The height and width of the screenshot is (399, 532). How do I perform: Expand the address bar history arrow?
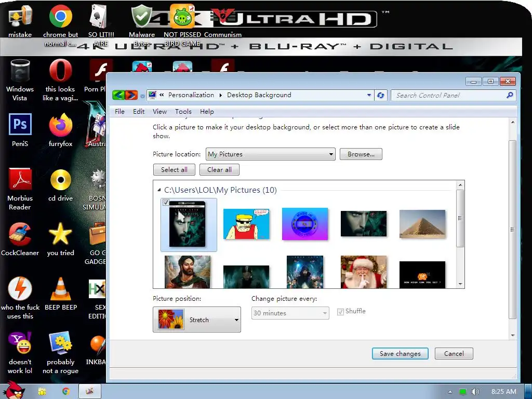coord(369,96)
